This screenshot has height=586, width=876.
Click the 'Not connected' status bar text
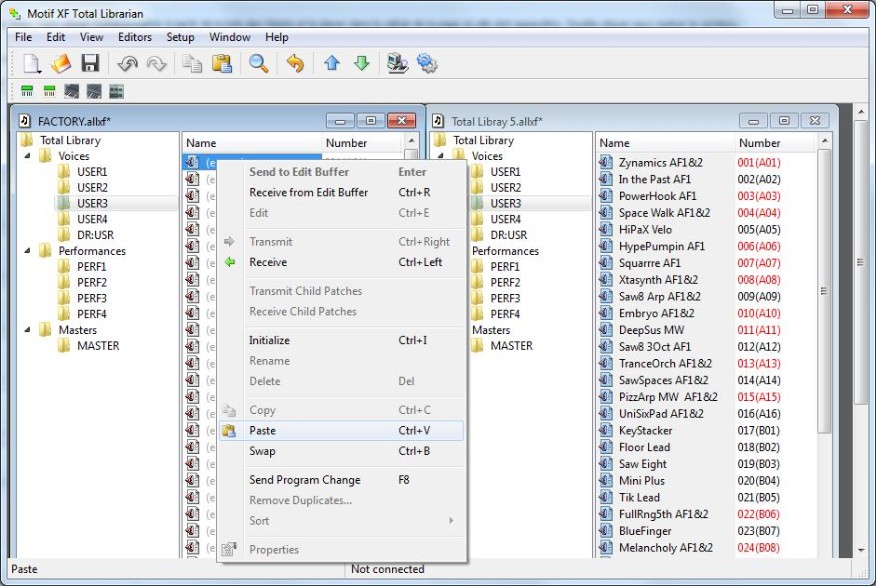pos(388,569)
